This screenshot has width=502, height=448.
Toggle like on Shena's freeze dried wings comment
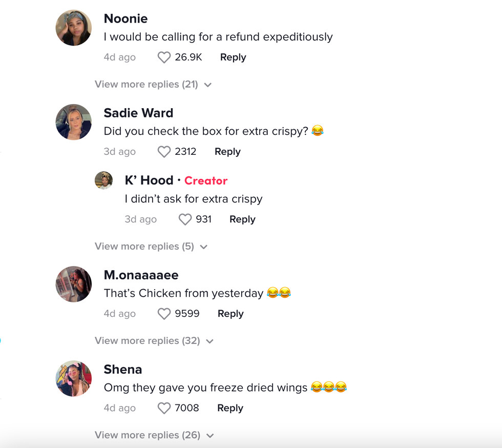click(x=164, y=408)
